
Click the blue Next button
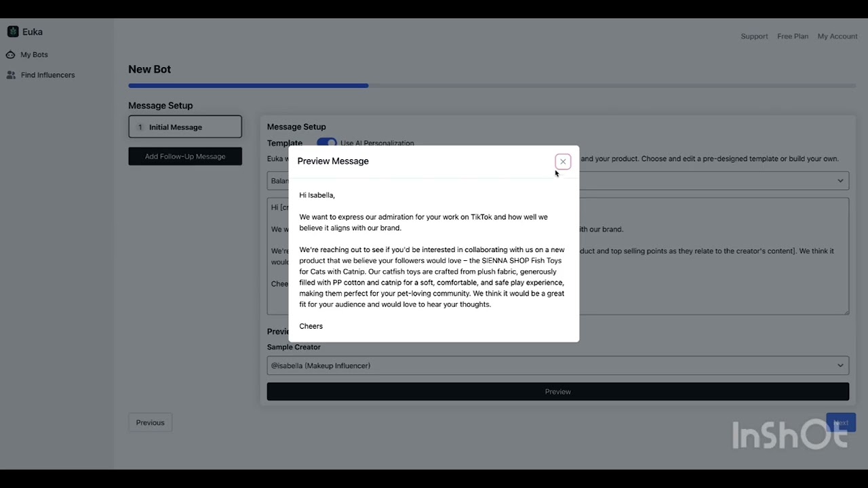[x=841, y=422]
